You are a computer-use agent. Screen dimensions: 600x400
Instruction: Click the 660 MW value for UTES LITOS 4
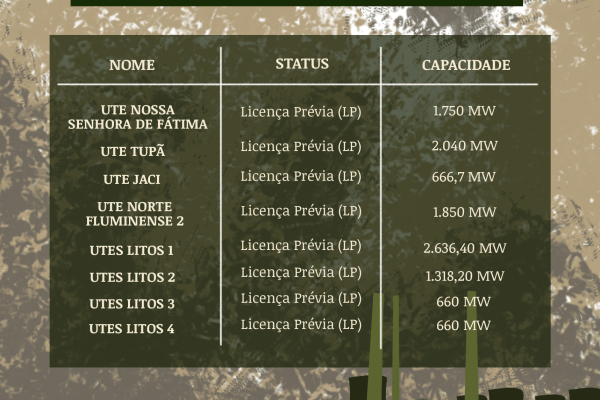(463, 326)
